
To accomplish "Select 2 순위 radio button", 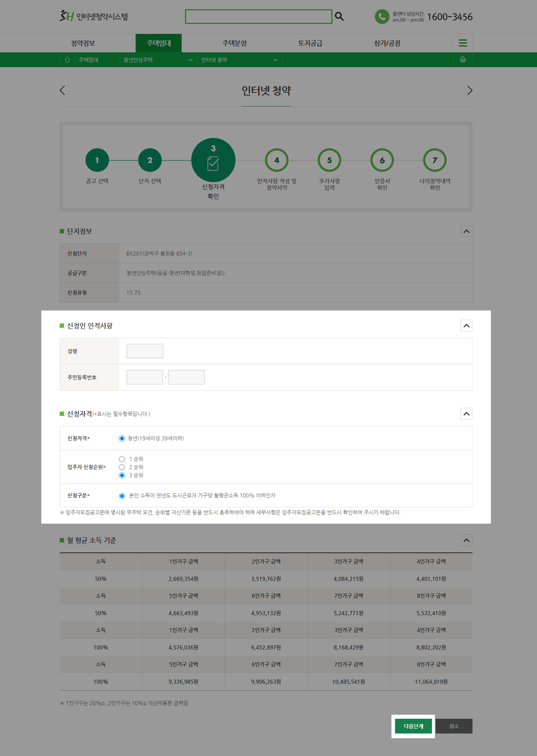I will click(122, 467).
